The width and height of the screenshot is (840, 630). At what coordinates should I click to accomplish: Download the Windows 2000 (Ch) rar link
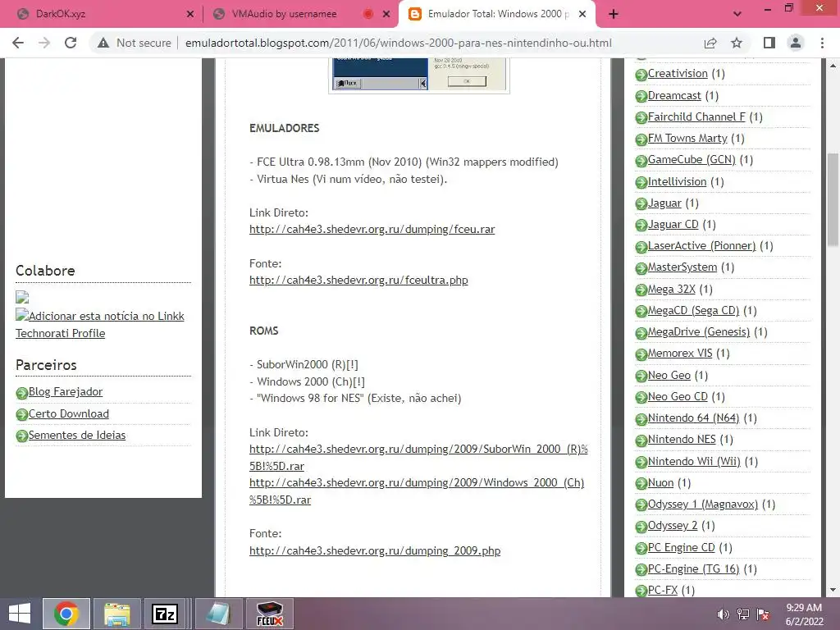(x=417, y=491)
